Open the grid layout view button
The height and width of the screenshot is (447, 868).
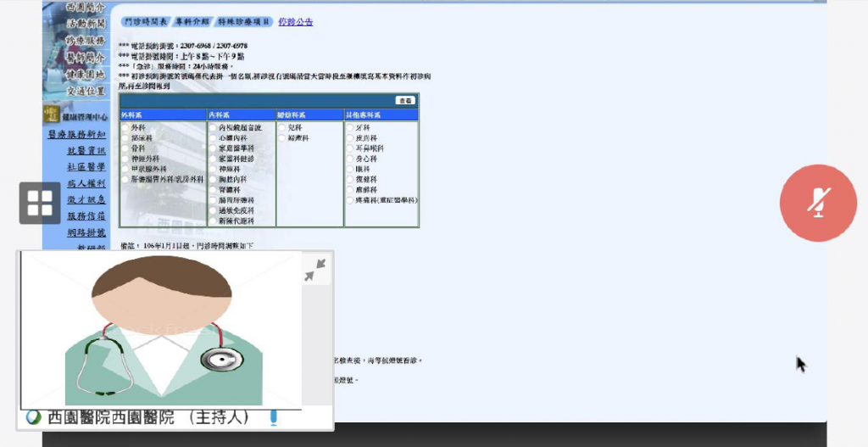coord(40,203)
